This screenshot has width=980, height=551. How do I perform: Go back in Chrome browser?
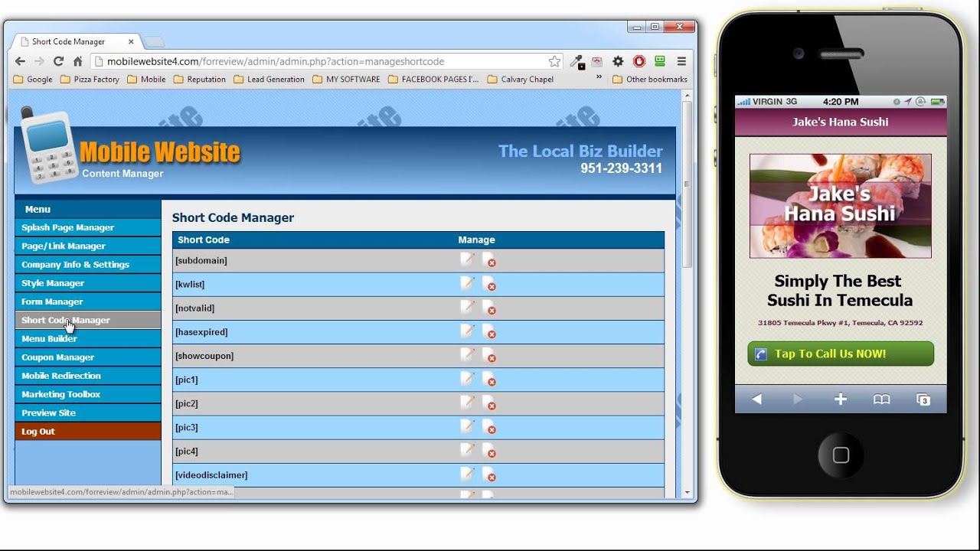click(21, 61)
